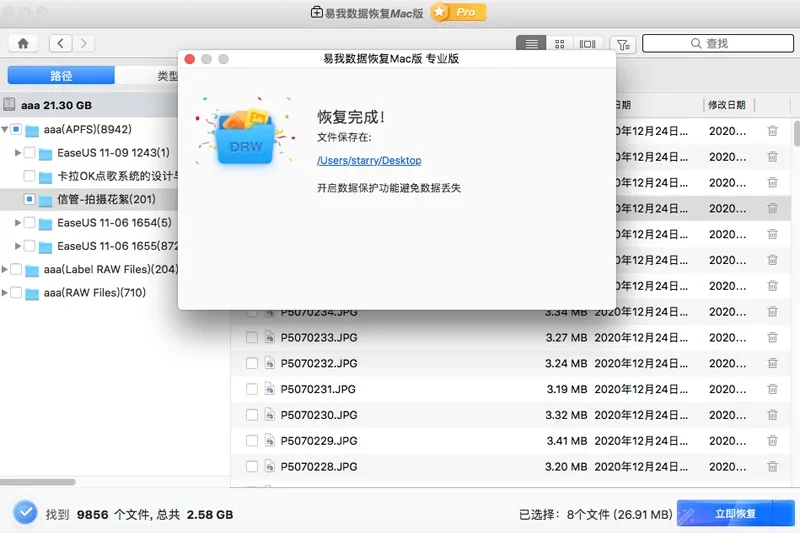Click the file icon of P5070233.JPG

tap(269, 337)
